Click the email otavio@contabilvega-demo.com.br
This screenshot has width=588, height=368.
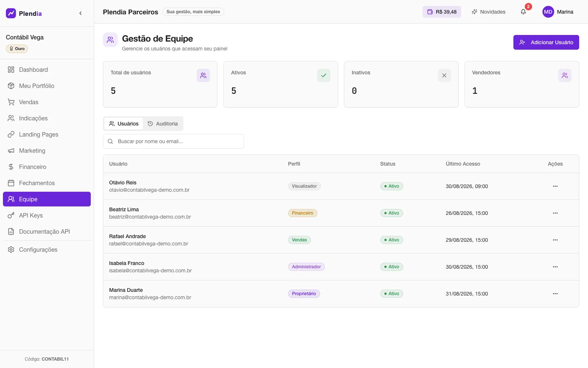(149, 190)
